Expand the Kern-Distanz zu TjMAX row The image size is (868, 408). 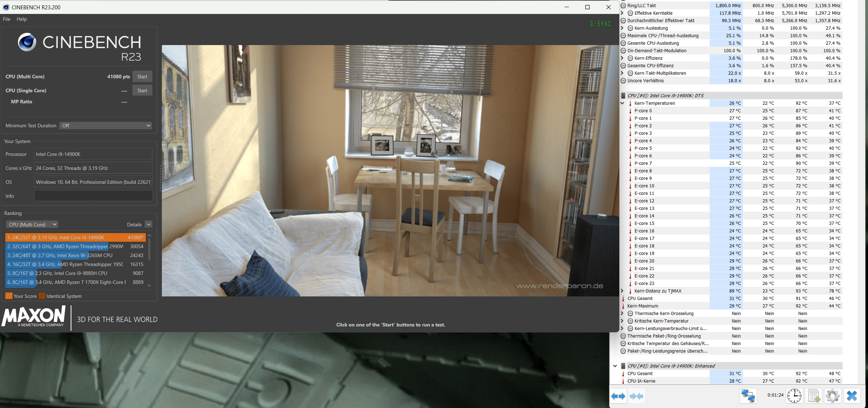click(x=622, y=291)
